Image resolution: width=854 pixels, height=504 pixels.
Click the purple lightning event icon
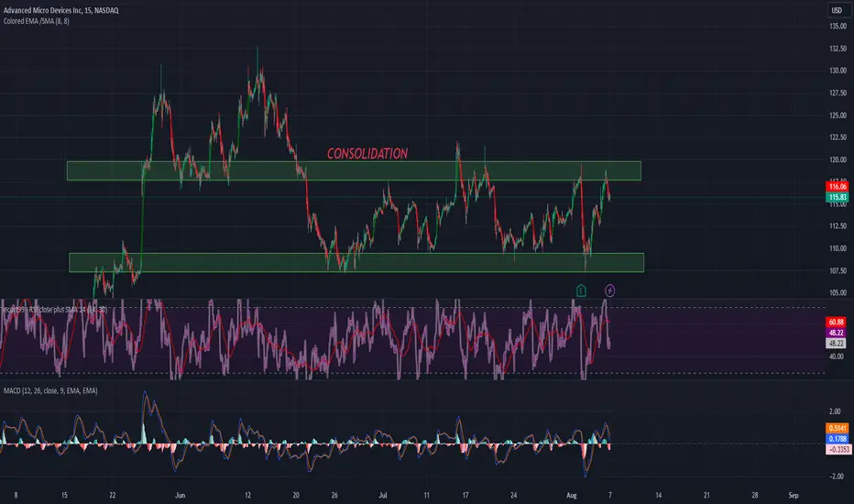click(610, 290)
